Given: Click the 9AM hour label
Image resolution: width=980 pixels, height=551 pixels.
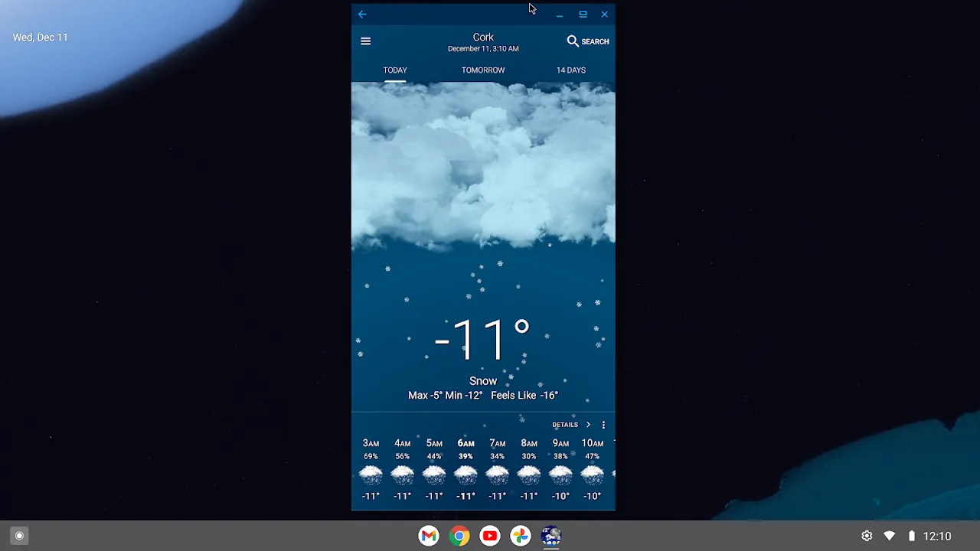Looking at the screenshot, I should [x=560, y=443].
